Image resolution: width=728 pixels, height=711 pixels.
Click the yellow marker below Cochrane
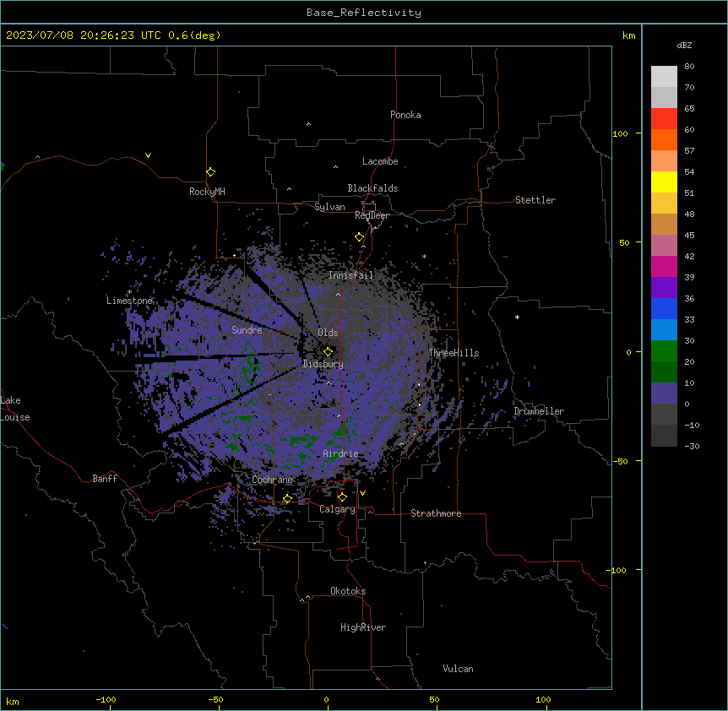(287, 498)
